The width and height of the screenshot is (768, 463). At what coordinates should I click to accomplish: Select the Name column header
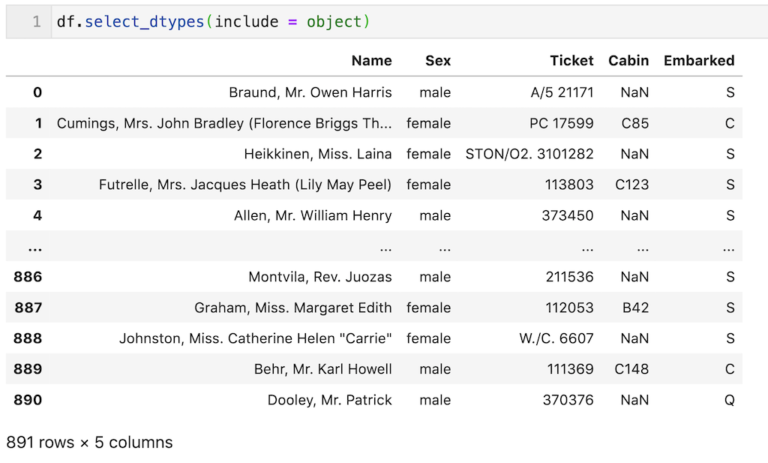coord(372,61)
